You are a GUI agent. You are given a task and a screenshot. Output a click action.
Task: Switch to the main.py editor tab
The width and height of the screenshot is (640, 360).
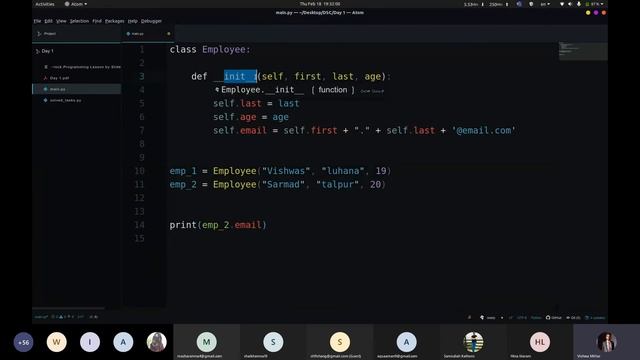[x=148, y=34]
